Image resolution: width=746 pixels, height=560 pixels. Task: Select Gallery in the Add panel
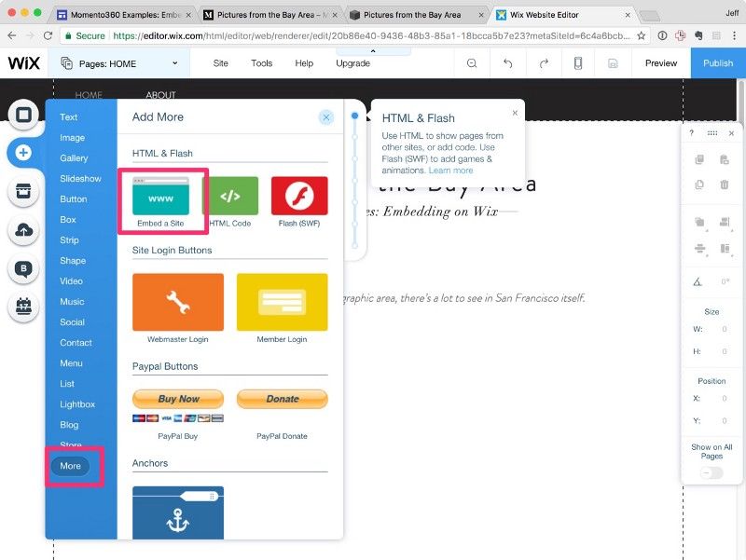[74, 157]
